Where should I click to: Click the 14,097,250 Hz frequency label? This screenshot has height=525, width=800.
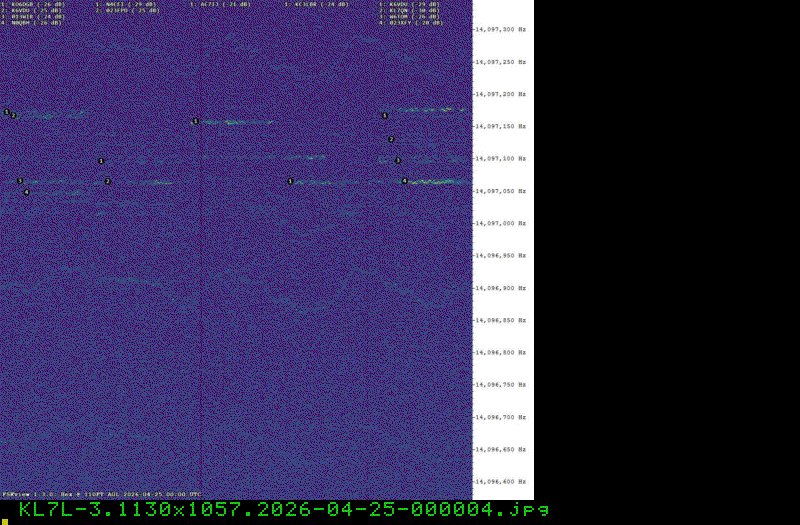[500, 62]
